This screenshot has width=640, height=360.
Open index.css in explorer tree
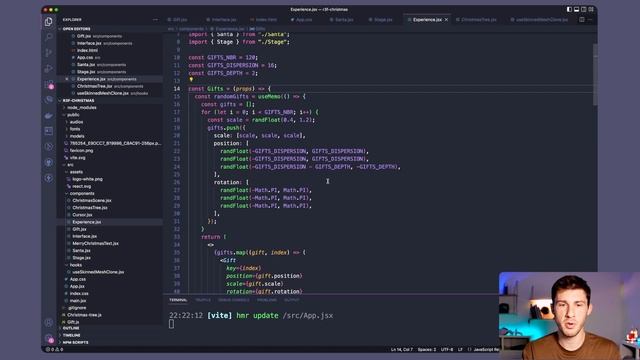point(79,293)
